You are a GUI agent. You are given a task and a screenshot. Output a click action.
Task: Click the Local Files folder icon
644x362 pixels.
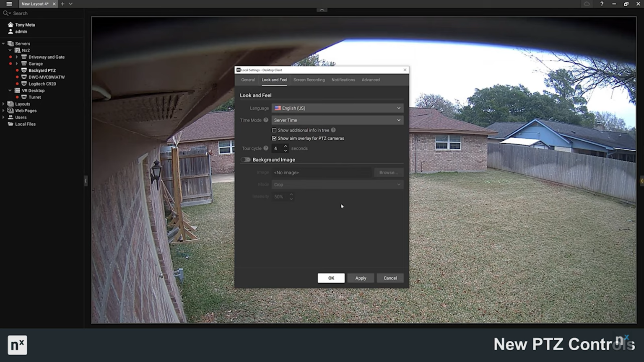point(10,124)
